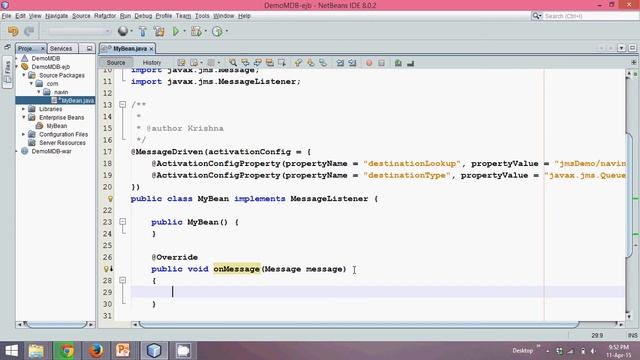640x360 pixels.
Task: Click the Build Project hammer icon
Action: click(x=142, y=31)
